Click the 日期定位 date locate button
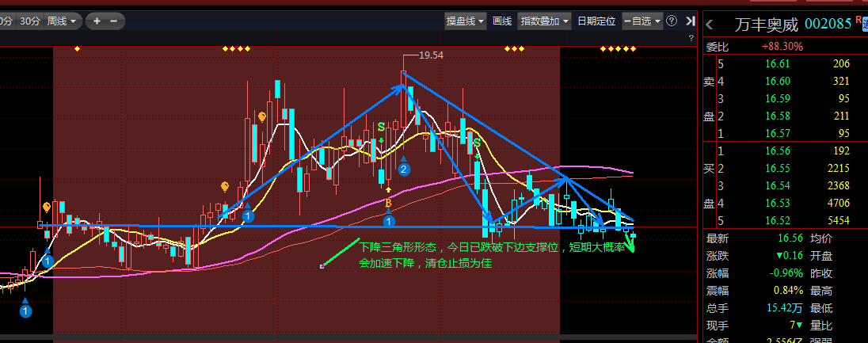The image size is (868, 343). tap(596, 21)
